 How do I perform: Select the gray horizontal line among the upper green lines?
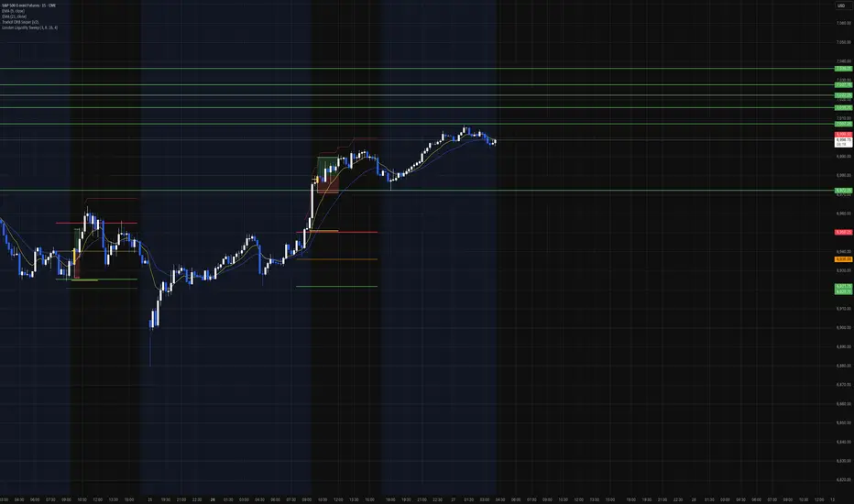(x=417, y=94)
